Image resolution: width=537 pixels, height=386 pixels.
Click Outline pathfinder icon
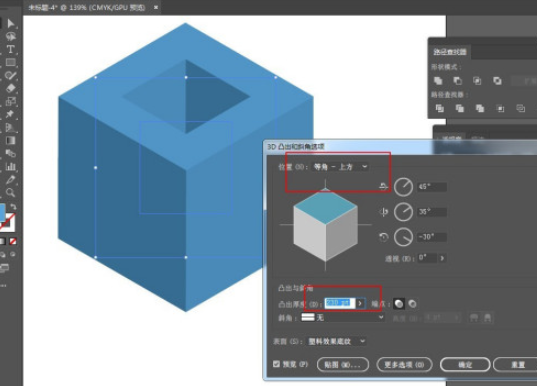click(x=521, y=108)
